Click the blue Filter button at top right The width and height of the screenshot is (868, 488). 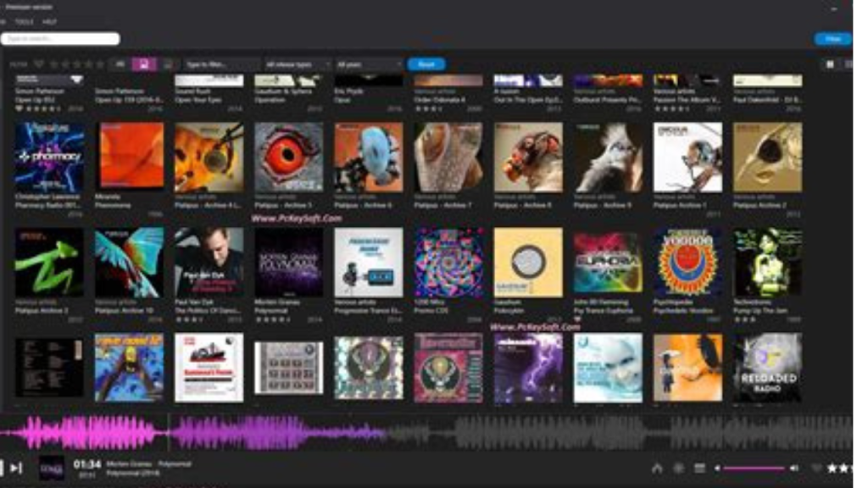click(x=832, y=39)
